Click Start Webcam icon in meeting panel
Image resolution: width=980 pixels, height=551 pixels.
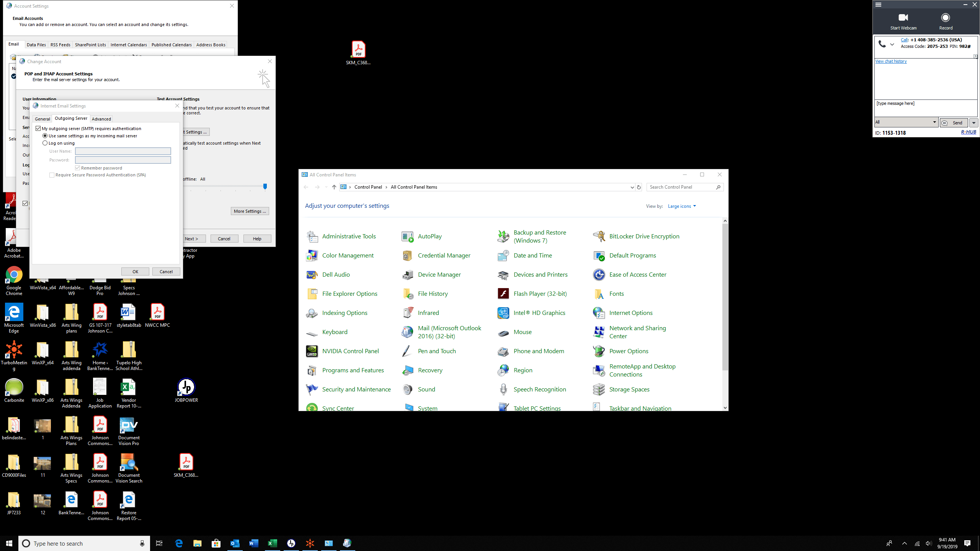[903, 18]
